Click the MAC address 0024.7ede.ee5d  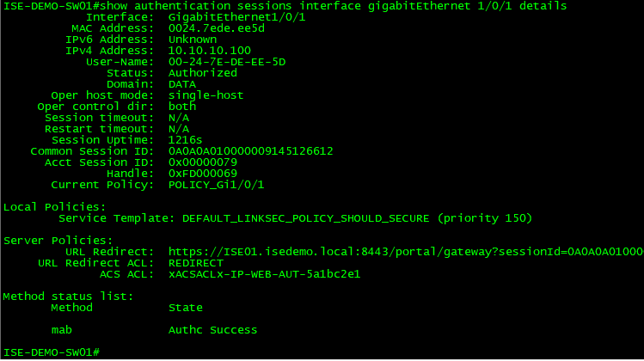click(x=217, y=28)
